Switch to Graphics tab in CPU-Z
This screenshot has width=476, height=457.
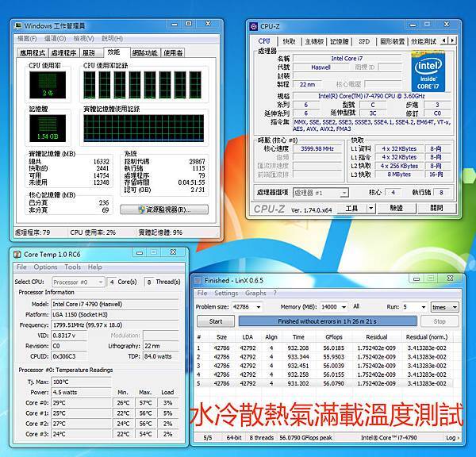coord(392,41)
